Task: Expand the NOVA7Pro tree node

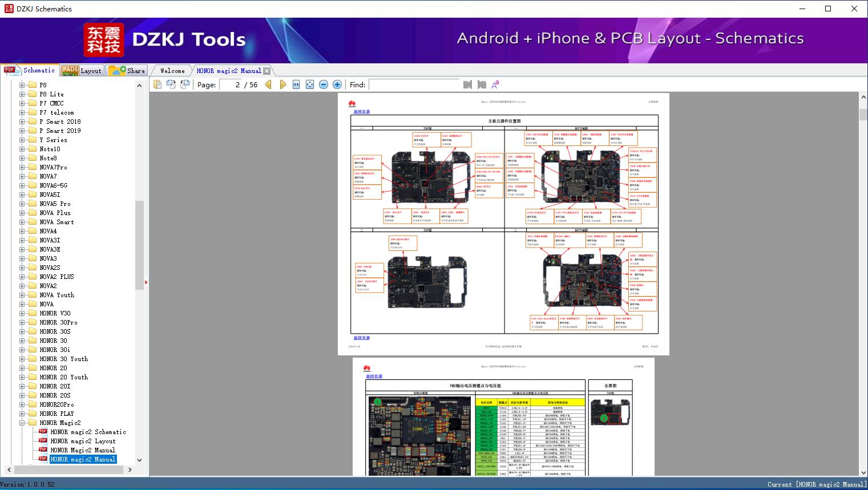Action: [x=22, y=167]
